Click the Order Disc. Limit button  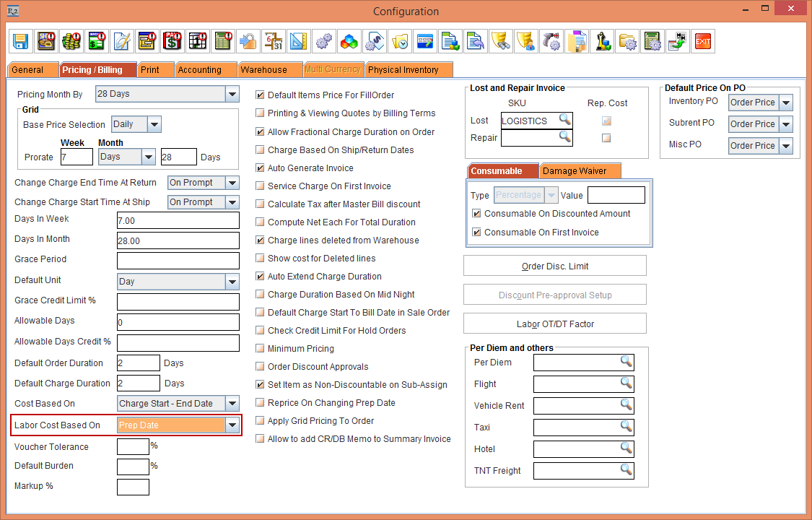click(x=554, y=266)
